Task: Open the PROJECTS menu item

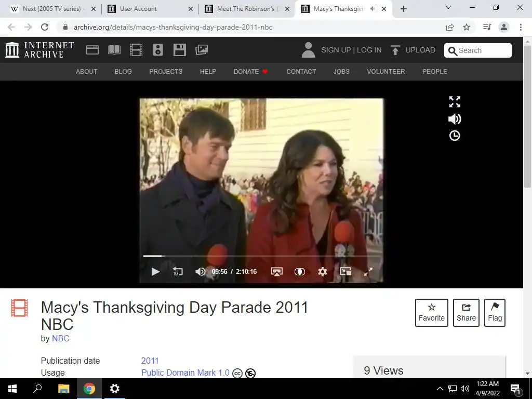Action: (166, 72)
